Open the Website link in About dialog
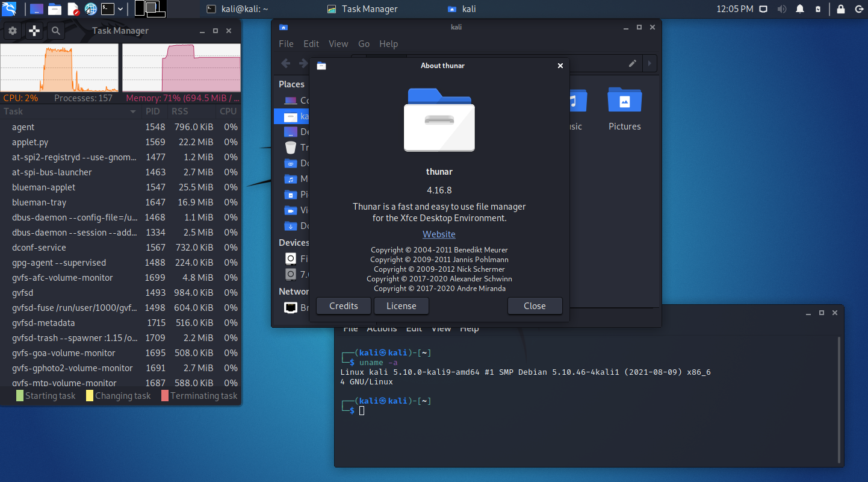The height and width of the screenshot is (482, 868). click(439, 234)
